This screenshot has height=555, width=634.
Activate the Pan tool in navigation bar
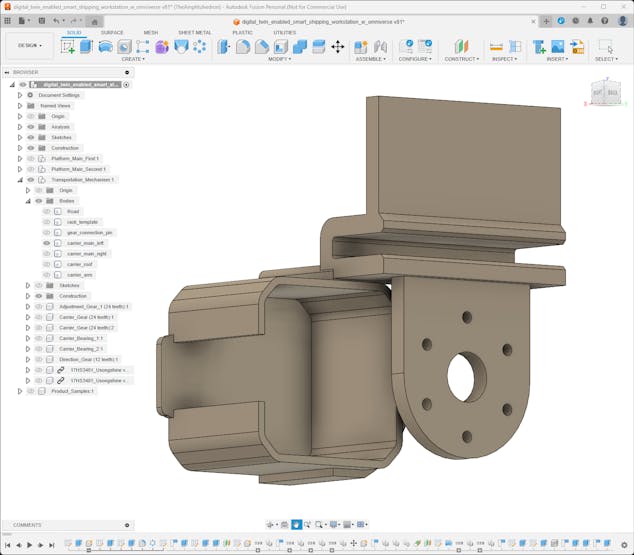pyautogui.click(x=296, y=524)
